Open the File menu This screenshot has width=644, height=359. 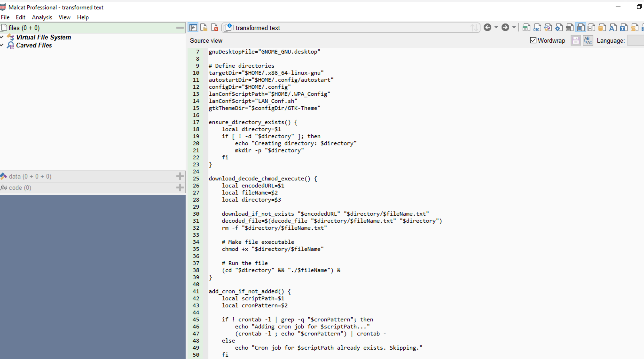(x=5, y=17)
